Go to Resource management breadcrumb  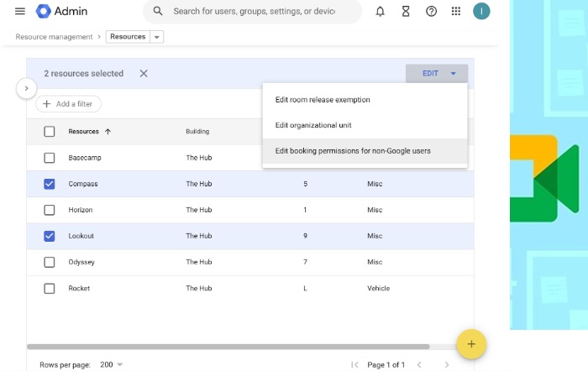point(54,37)
